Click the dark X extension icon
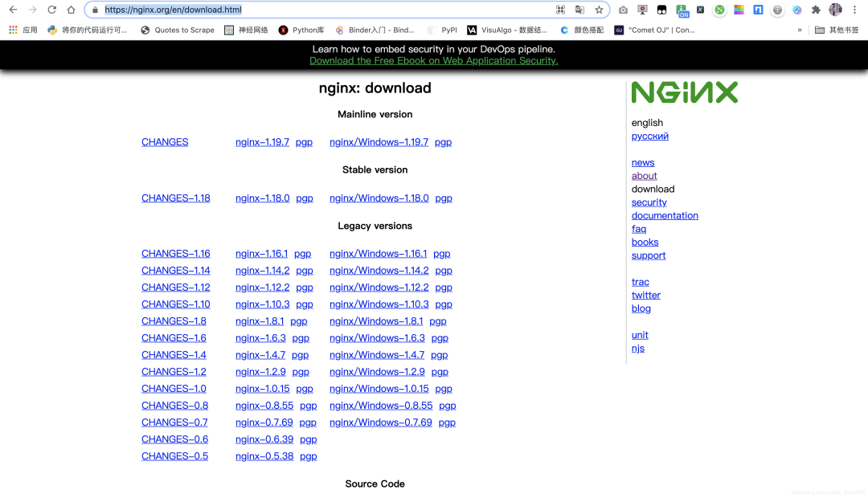This screenshot has width=868, height=498. pyautogui.click(x=700, y=10)
